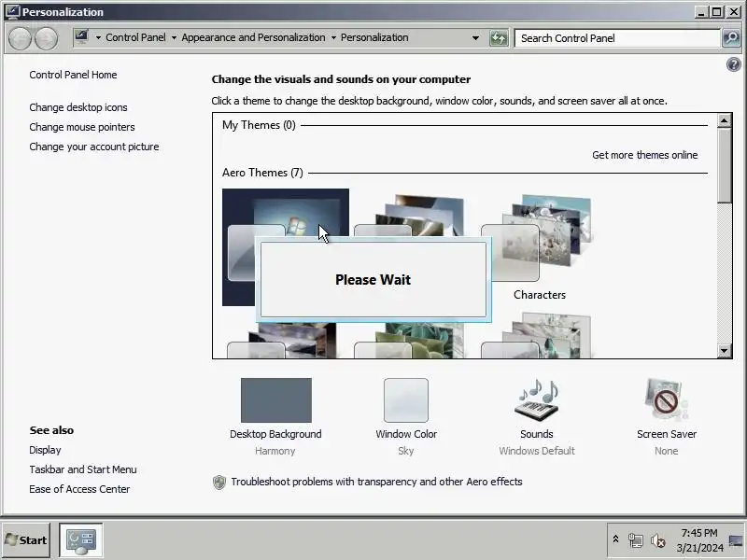The width and height of the screenshot is (747, 560).
Task: Click the themes list scroll up arrow
Action: click(725, 120)
